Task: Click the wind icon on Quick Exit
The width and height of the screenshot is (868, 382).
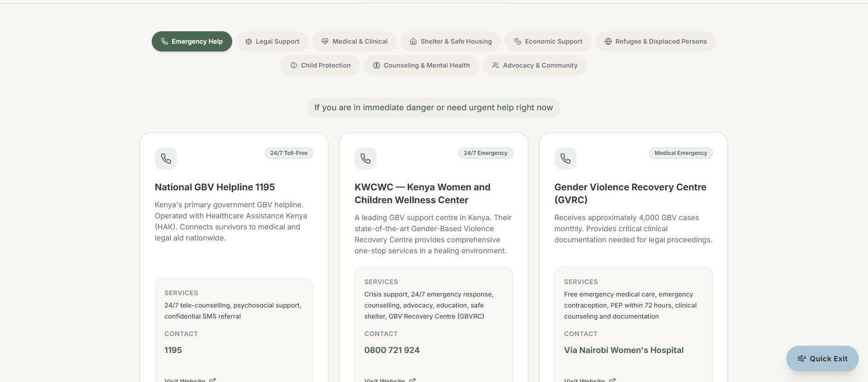Action: tap(802, 359)
